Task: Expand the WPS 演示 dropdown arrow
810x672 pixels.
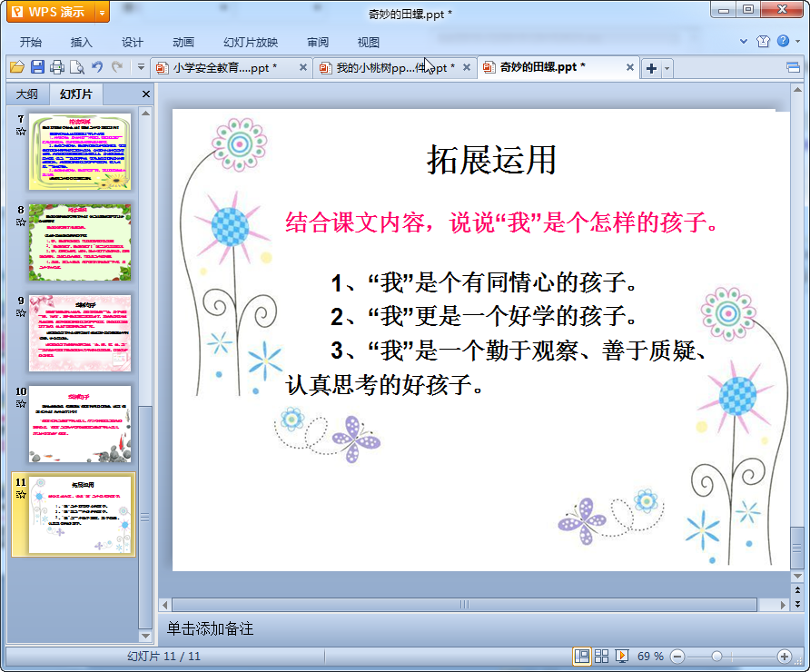Action: pos(103,13)
